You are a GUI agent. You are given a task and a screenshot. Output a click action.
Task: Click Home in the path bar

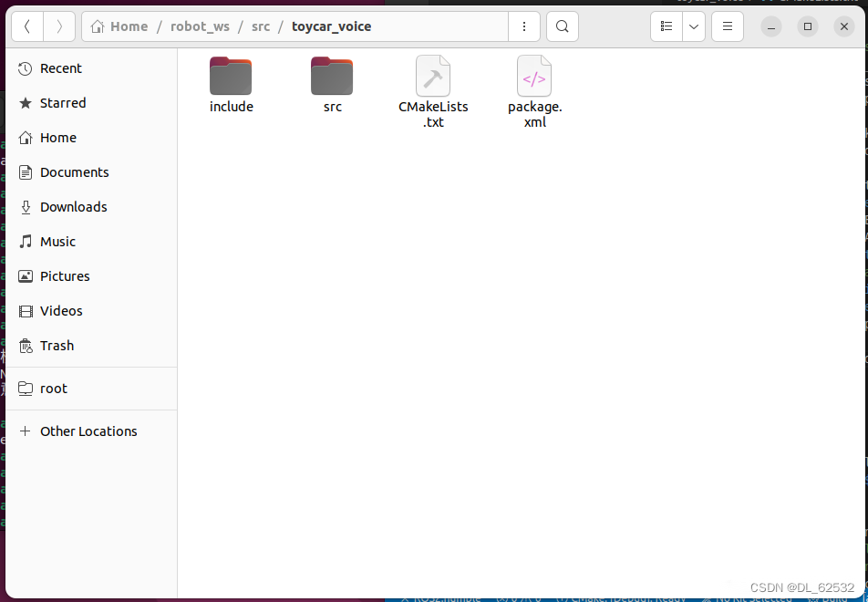(x=119, y=26)
